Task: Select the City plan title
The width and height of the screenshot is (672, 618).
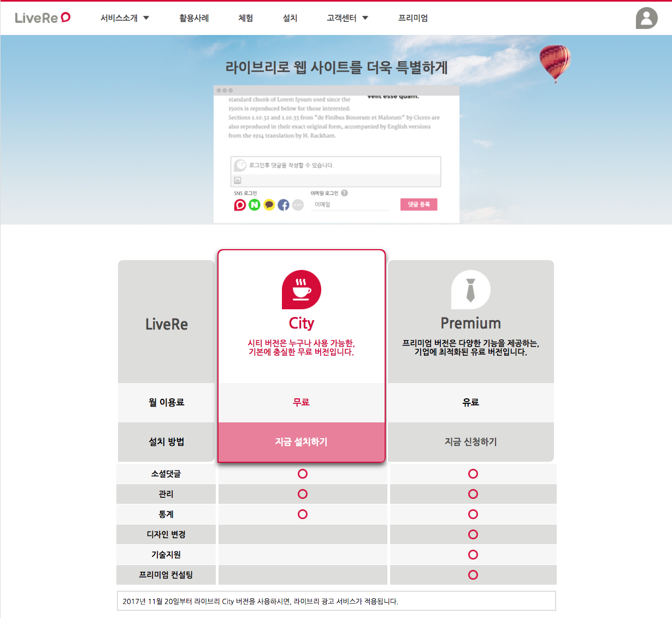Action: tap(302, 323)
